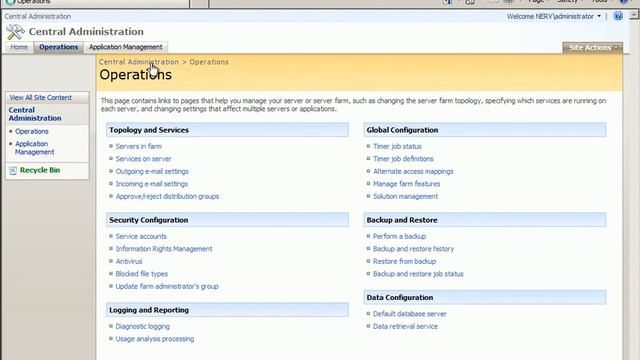
Task: Open Approve/reject distribution groups
Action: (167, 196)
